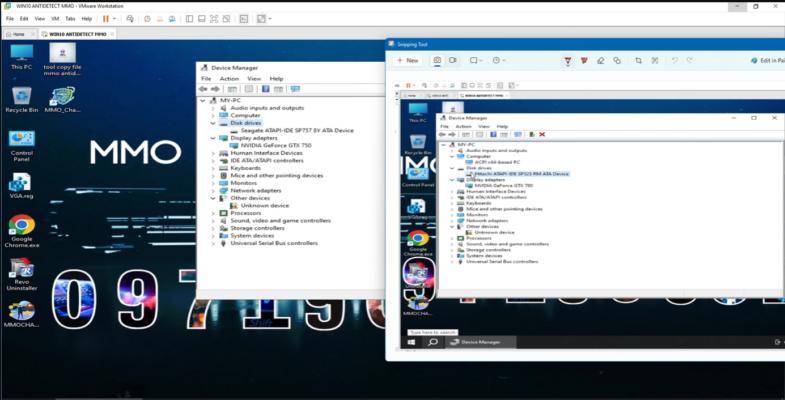The height and width of the screenshot is (400, 785).
Task: Click the VMware snapshot clock icon
Action: point(147,18)
